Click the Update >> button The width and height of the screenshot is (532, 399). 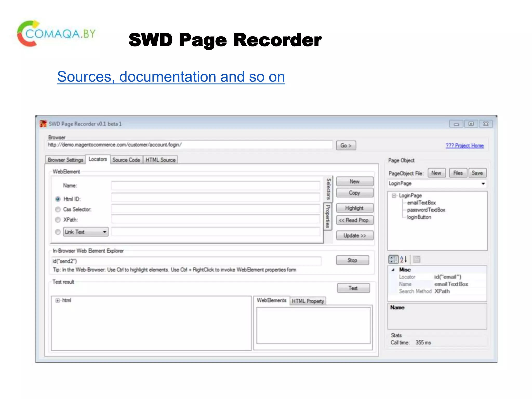tap(355, 235)
